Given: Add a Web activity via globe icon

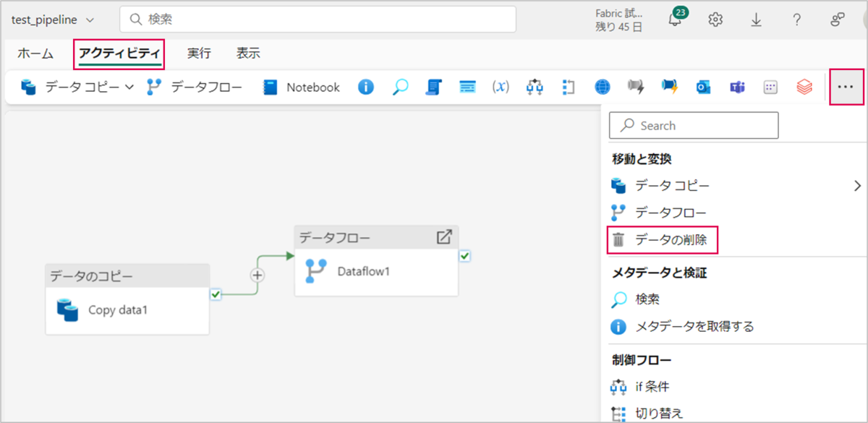Looking at the screenshot, I should [603, 87].
